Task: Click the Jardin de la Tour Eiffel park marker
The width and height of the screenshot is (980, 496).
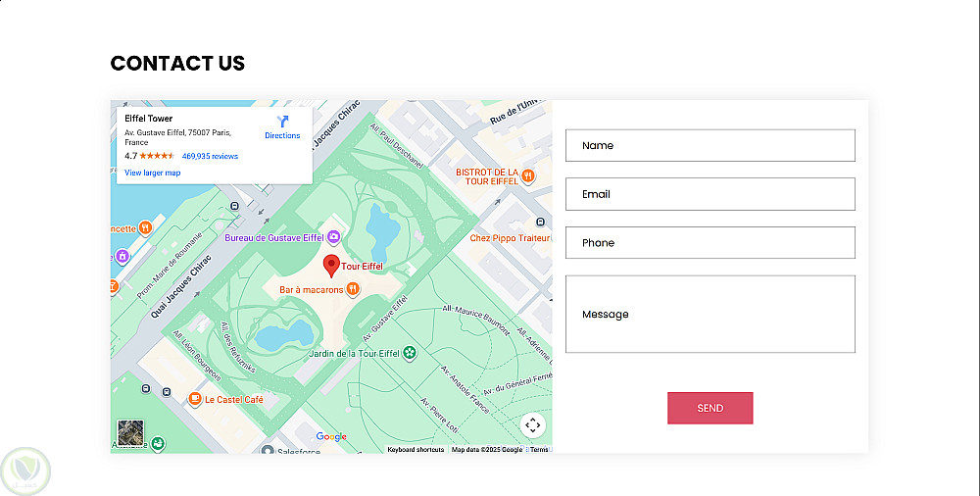Action: click(x=410, y=354)
